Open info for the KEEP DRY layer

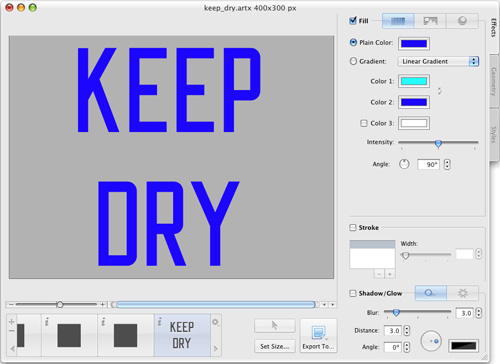160,322
